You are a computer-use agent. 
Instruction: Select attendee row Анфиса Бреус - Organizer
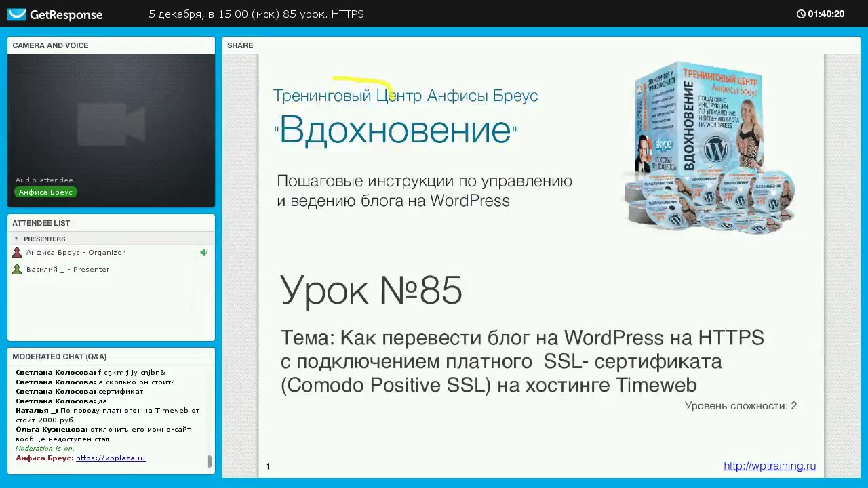pyautogui.click(x=102, y=252)
